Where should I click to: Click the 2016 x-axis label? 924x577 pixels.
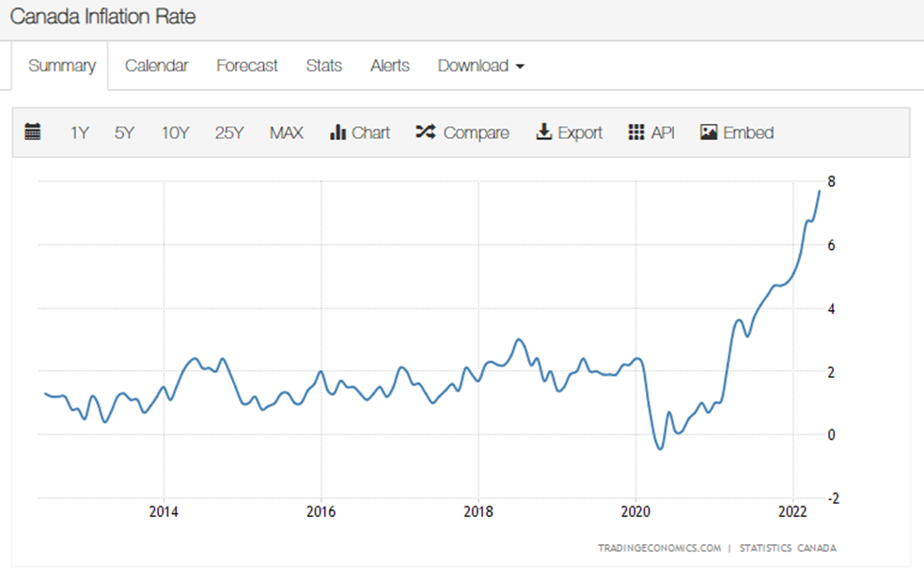coord(321,511)
